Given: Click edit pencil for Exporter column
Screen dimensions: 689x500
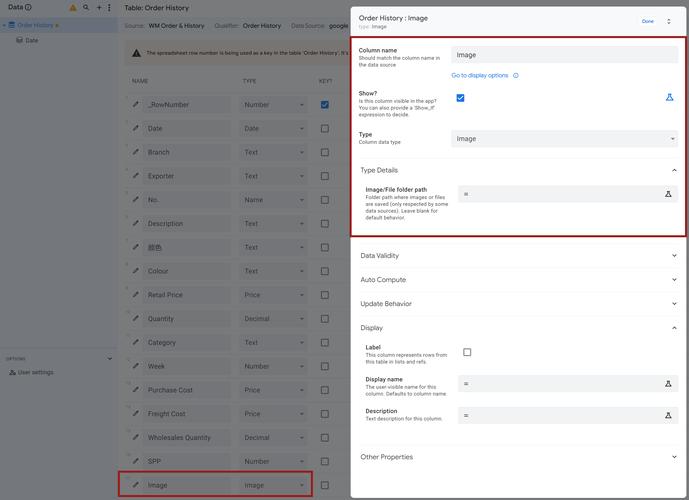Looking at the screenshot, I should click(136, 176).
